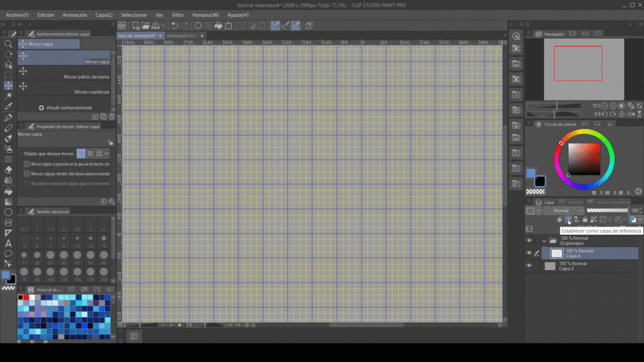Select the Zoom (magnifier) tool
Image resolution: width=644 pixels, height=362 pixels.
pos(8,44)
